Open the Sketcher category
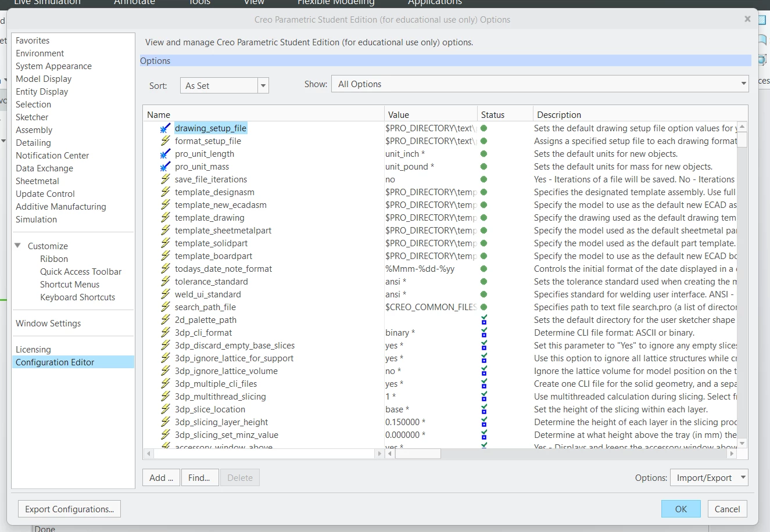 coord(32,117)
